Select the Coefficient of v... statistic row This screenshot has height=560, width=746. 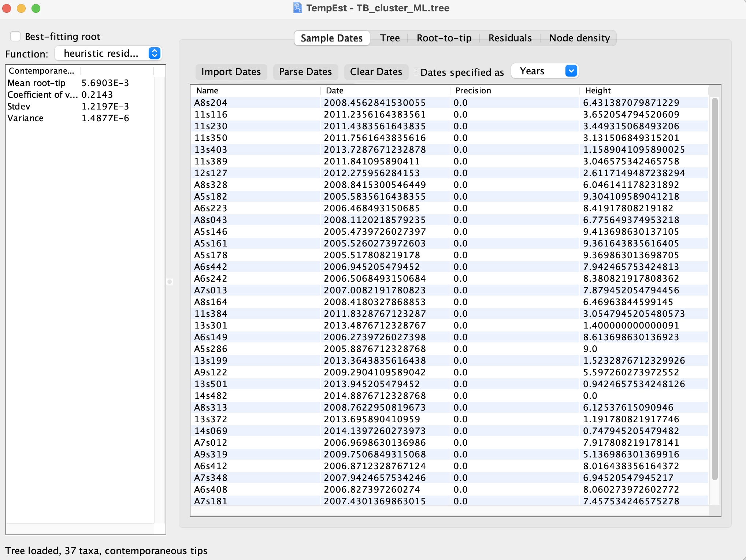pos(80,94)
